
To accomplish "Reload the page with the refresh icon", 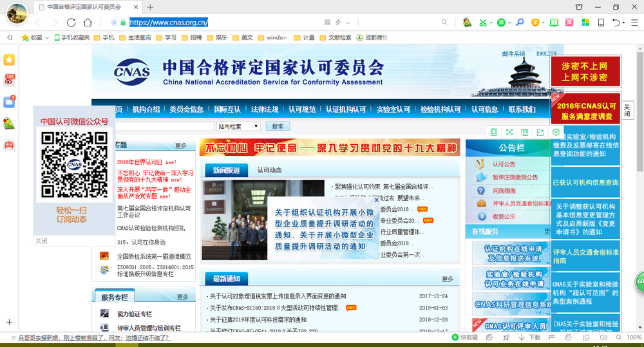I will (x=71, y=23).
